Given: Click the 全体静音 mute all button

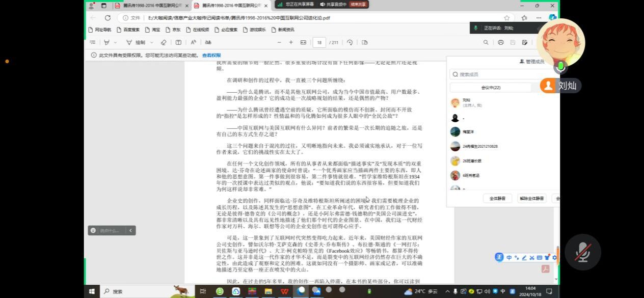Looking at the screenshot, I should click(x=497, y=198).
